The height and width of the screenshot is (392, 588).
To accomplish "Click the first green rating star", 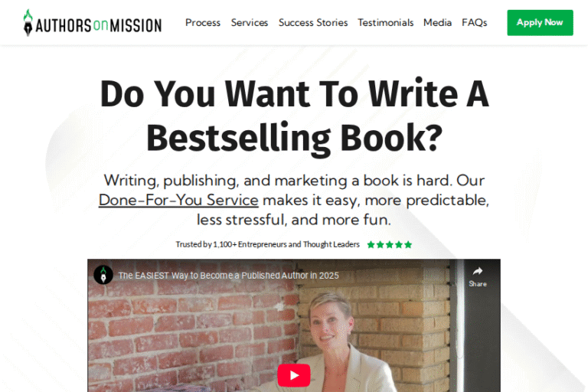I will [x=371, y=244].
